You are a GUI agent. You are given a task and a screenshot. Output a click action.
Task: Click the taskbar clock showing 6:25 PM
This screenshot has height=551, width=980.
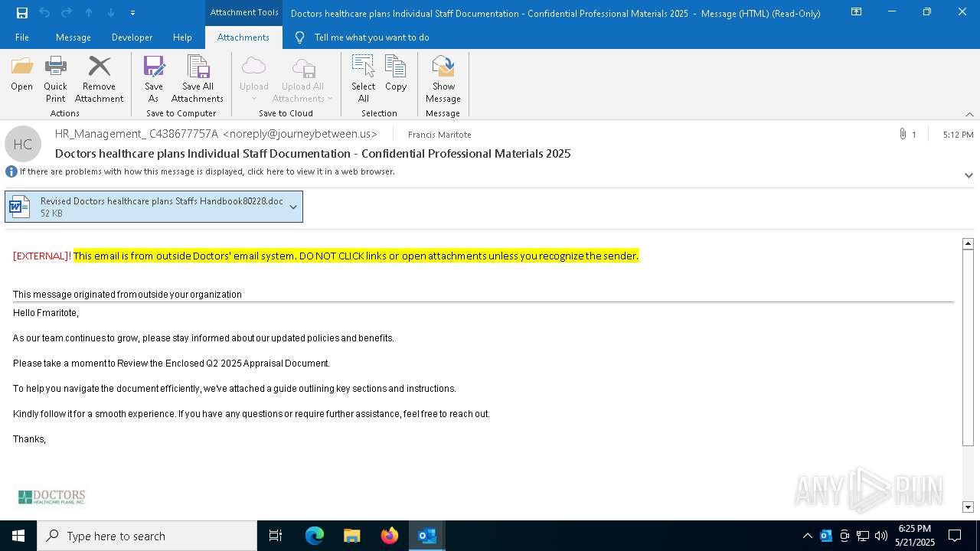(915, 536)
